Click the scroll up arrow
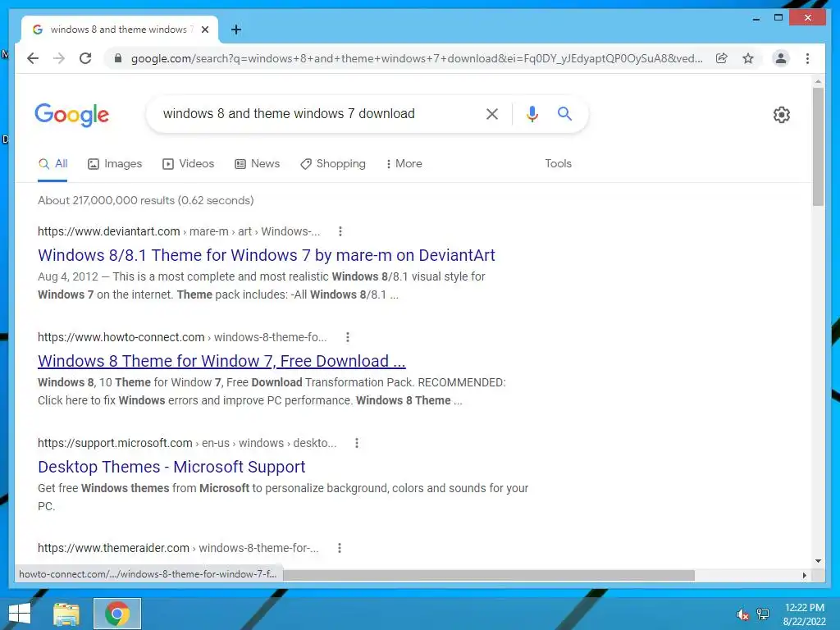The height and width of the screenshot is (630, 840). (818, 81)
